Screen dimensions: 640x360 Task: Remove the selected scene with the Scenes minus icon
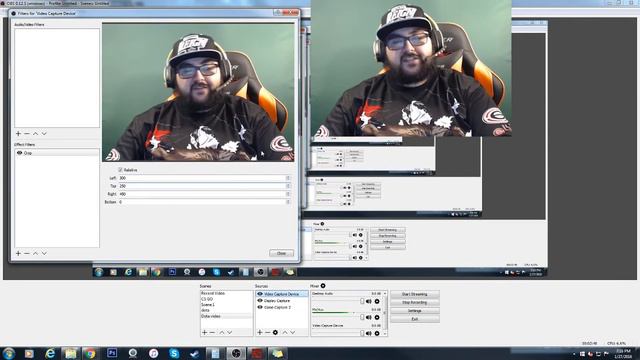pyautogui.click(x=212, y=332)
